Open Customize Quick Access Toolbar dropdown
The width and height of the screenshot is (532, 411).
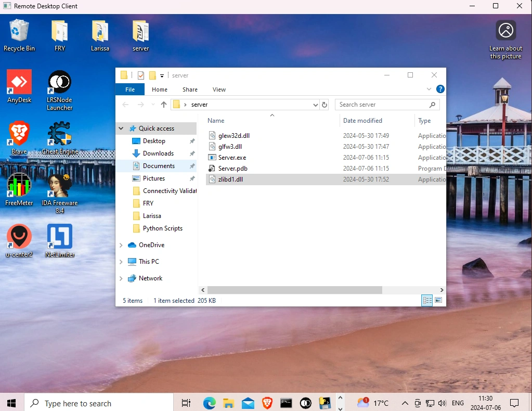point(162,75)
